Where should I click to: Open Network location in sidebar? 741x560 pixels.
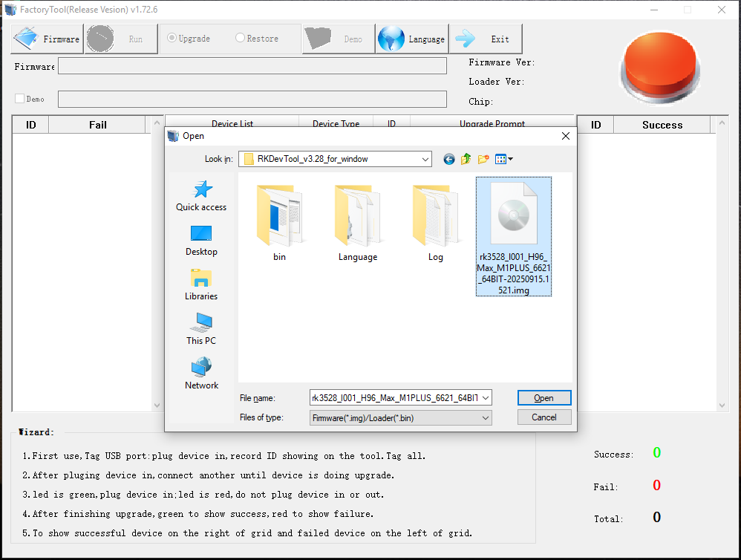(201, 374)
